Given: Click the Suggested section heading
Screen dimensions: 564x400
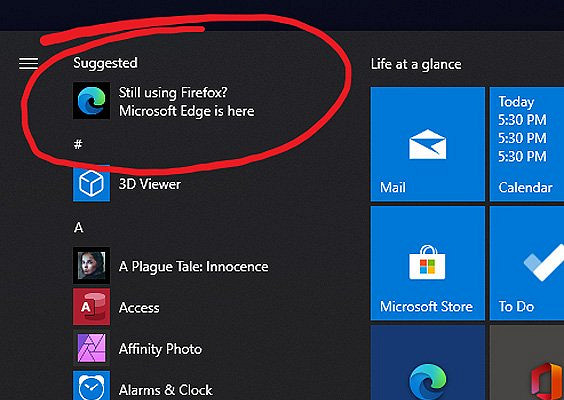Looking at the screenshot, I should [105, 63].
